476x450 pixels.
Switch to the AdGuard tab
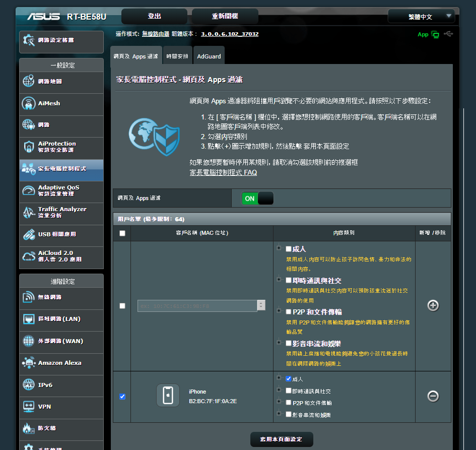[x=209, y=56]
